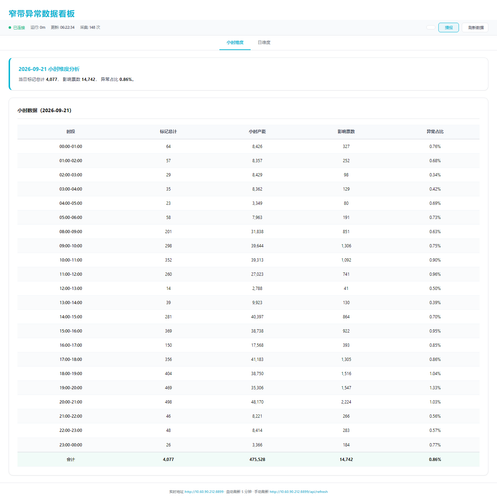Select the 21:00-22:00 time period cell

pyautogui.click(x=71, y=416)
